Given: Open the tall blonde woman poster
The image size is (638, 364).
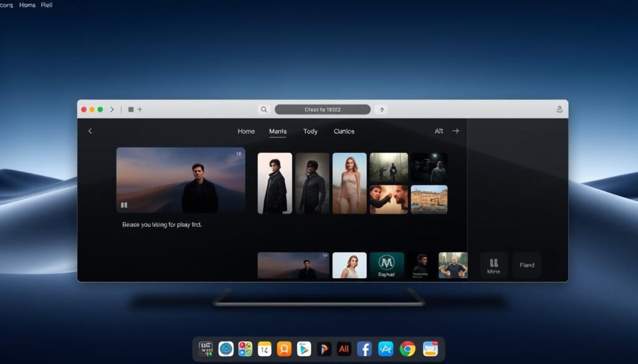Looking at the screenshot, I should [x=350, y=183].
